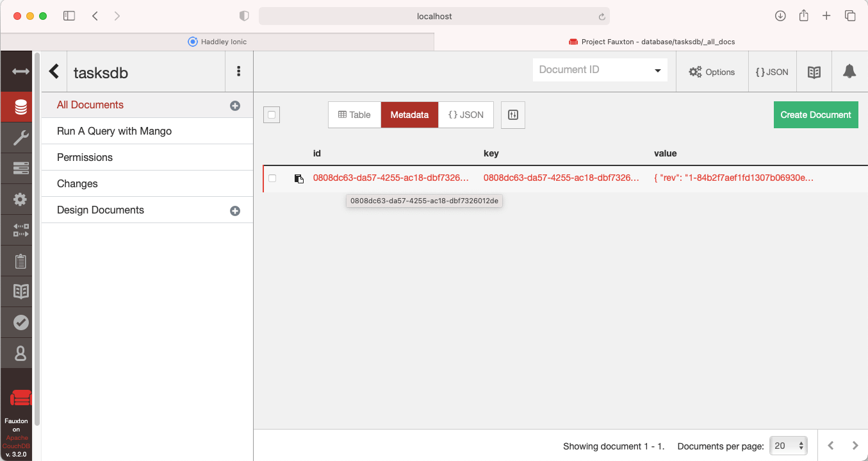Open the user account icon in sidebar

click(x=20, y=353)
